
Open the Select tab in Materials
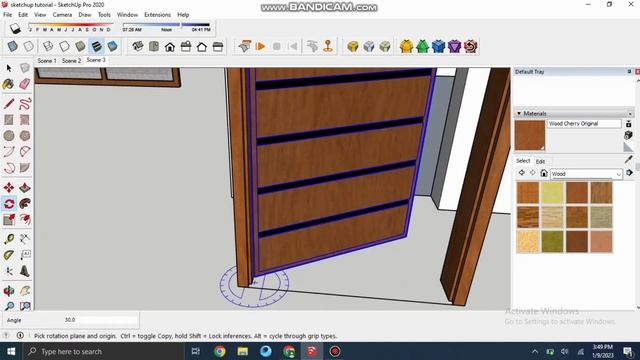pos(523,161)
